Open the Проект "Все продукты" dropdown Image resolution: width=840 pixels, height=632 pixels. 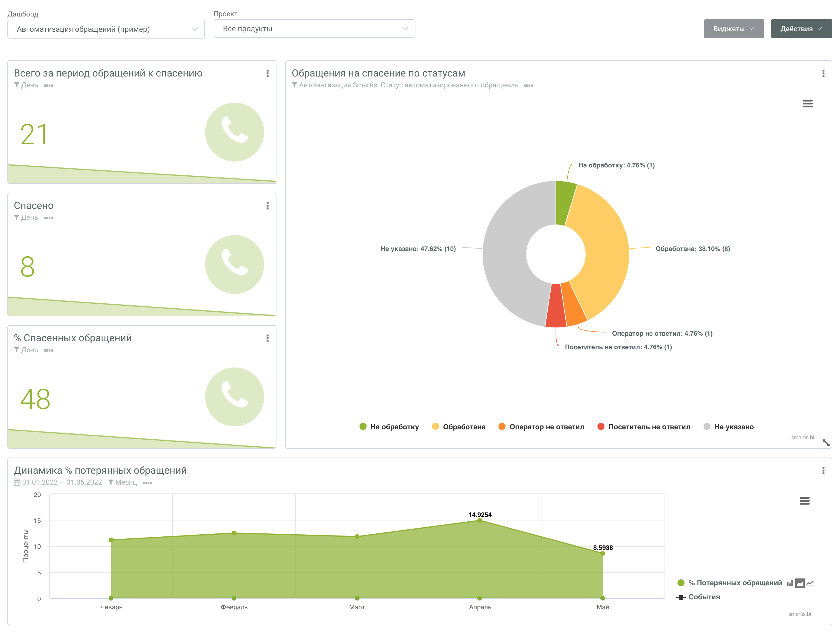pos(314,29)
